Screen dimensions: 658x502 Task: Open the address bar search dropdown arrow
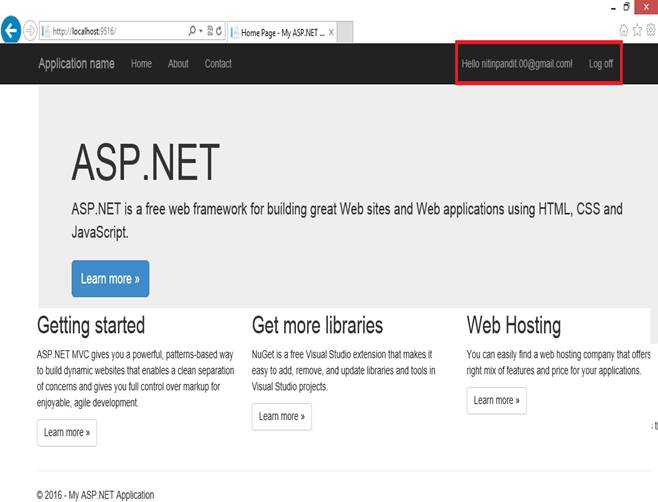[x=201, y=31]
